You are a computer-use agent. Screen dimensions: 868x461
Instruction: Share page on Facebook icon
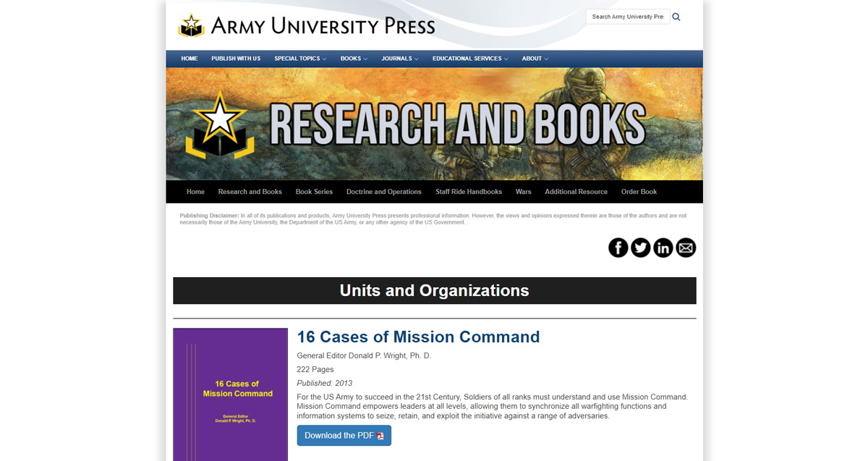[618, 248]
